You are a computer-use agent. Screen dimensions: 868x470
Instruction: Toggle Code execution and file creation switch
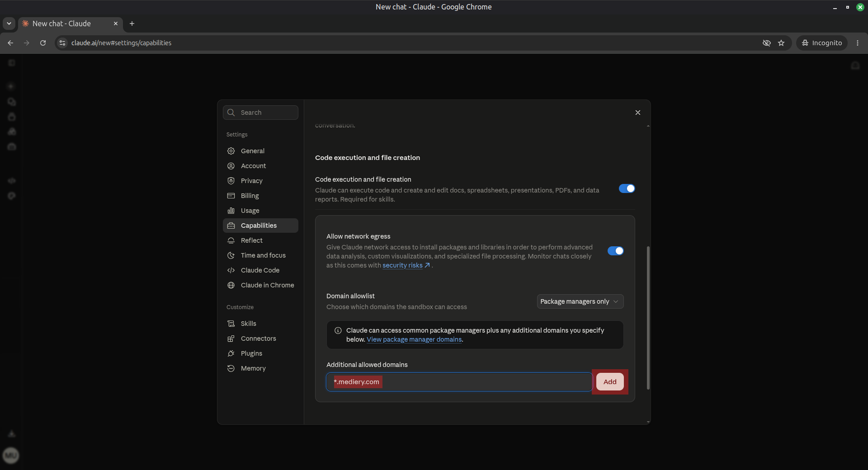(627, 188)
